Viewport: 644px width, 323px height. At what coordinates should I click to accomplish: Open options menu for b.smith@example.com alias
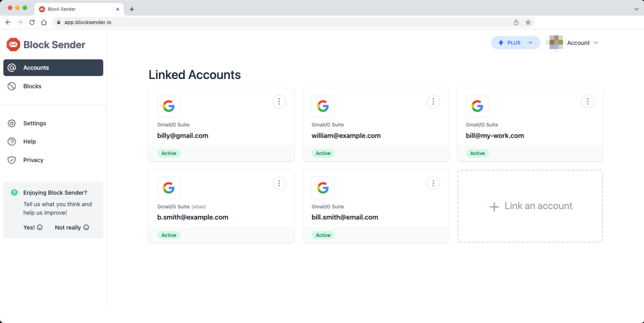click(279, 183)
